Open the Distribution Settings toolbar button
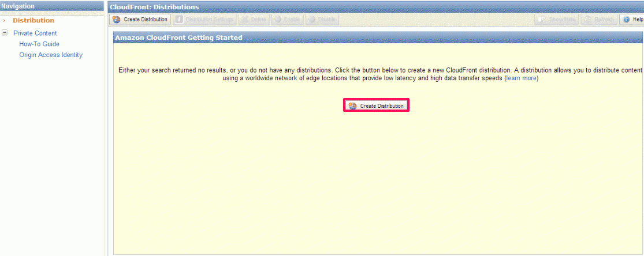This screenshot has width=644, height=256. point(204,19)
